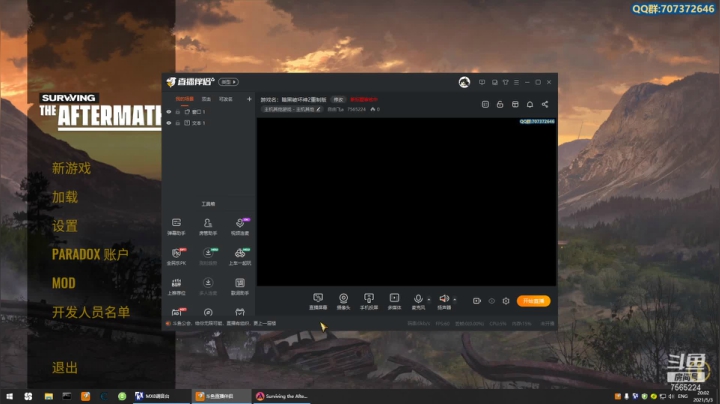Image resolution: width=720 pixels, height=404 pixels.
Task: Click the green circular taskbar icon
Action: pyautogui.click(x=122, y=396)
